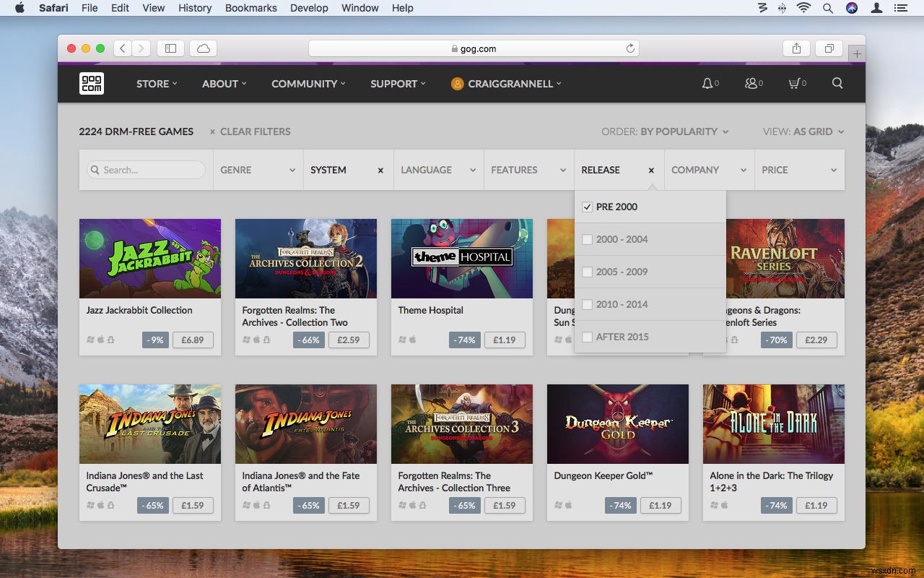
Task: Open the GENRE filter dropdown
Action: [x=258, y=170]
